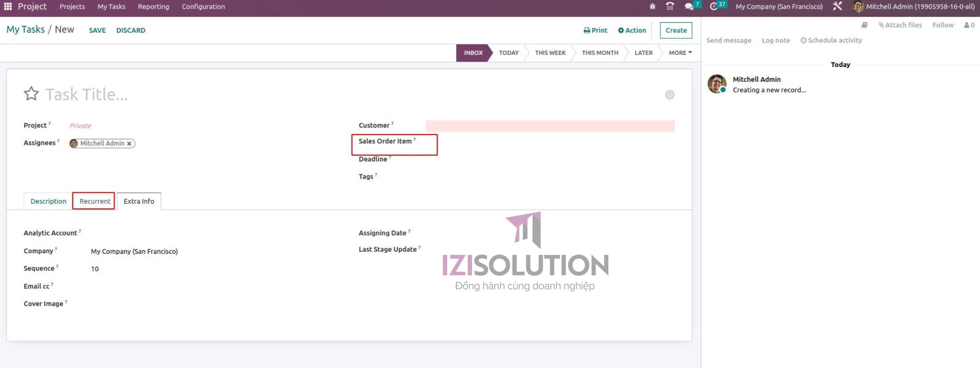The height and width of the screenshot is (368, 980).
Task: Open the developer tools wrench icon
Action: coord(837,6)
